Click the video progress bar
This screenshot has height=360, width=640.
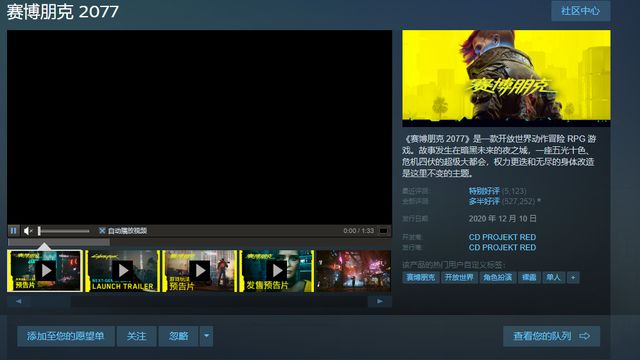(200, 242)
